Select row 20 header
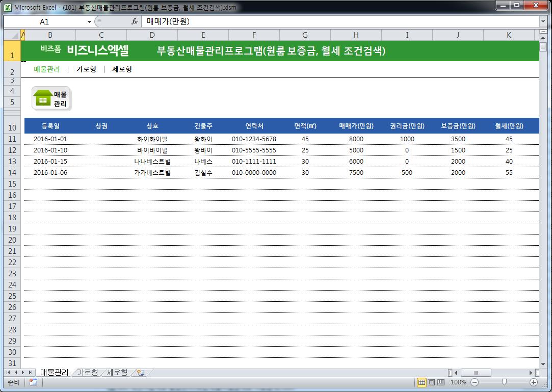This screenshot has height=392, width=552. click(12, 240)
